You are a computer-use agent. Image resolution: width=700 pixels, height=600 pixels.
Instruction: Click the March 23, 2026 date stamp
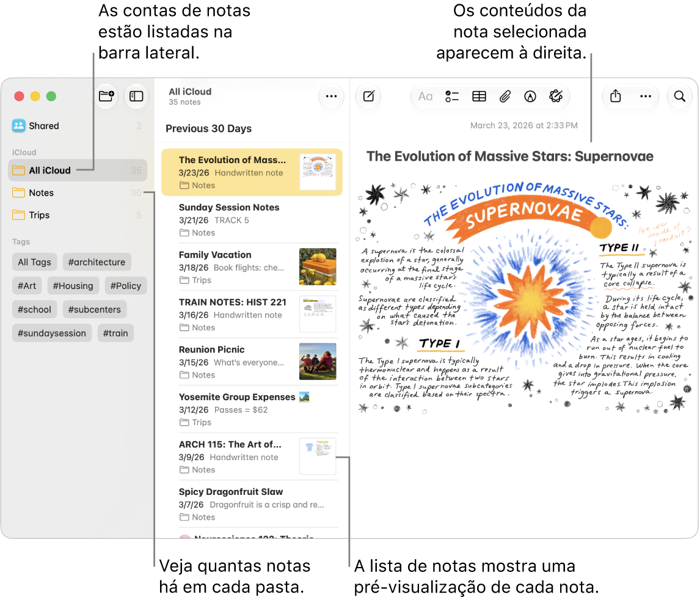[x=523, y=125]
